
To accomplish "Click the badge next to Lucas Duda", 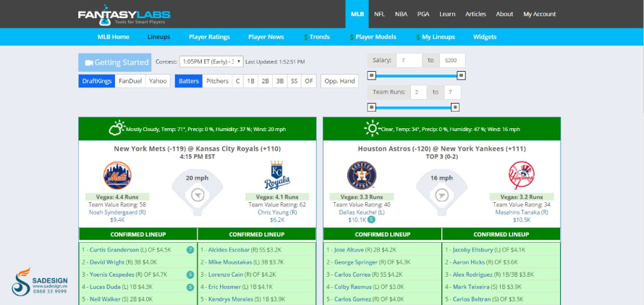I will (x=190, y=287).
